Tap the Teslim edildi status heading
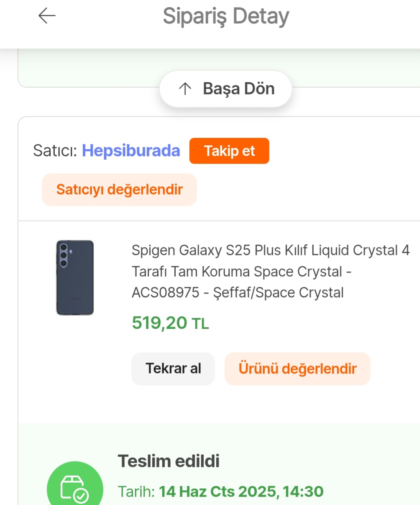 169,461
